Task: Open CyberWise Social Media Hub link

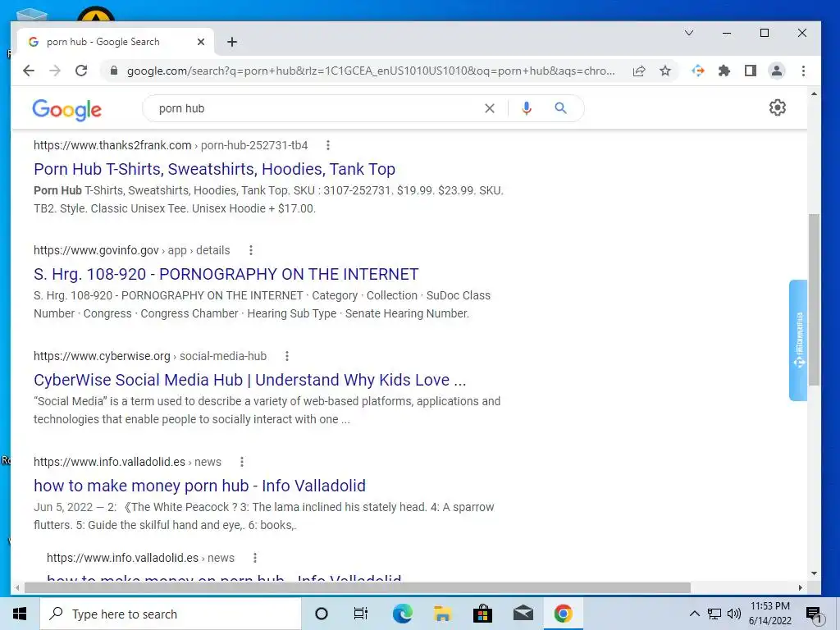Action: pyautogui.click(x=249, y=380)
